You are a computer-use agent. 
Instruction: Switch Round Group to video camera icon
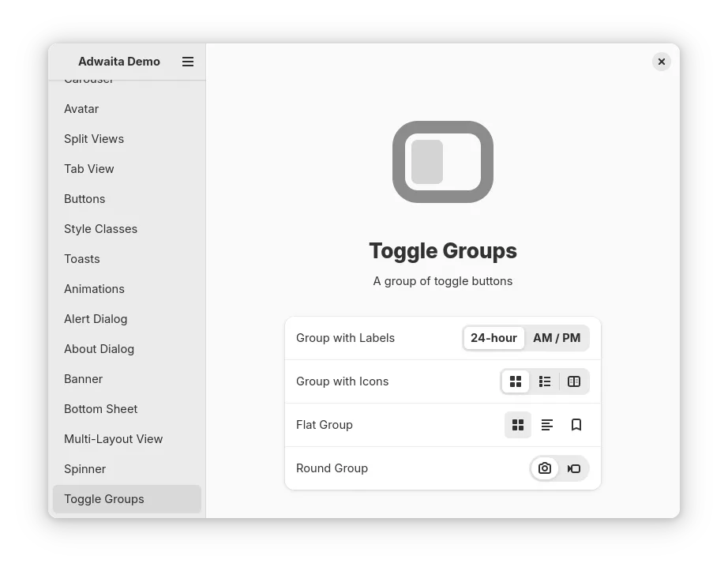tap(574, 468)
